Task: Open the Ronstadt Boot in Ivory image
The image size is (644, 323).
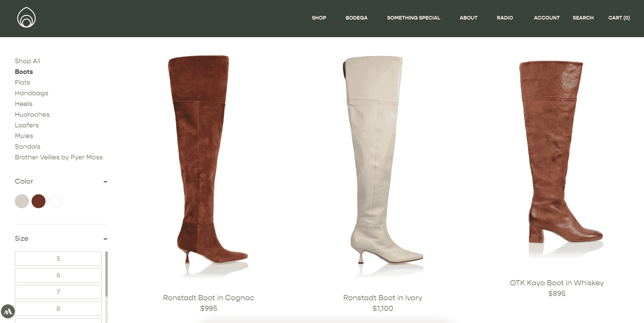Action: click(x=382, y=164)
